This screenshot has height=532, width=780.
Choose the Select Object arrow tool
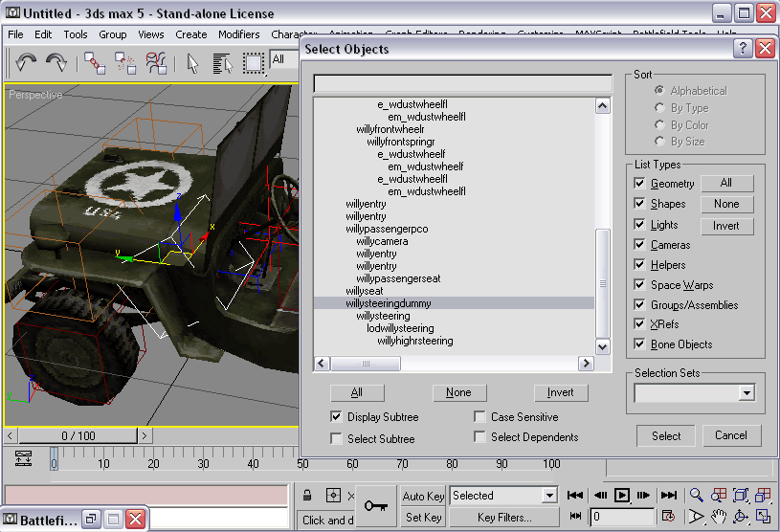pyautogui.click(x=192, y=64)
